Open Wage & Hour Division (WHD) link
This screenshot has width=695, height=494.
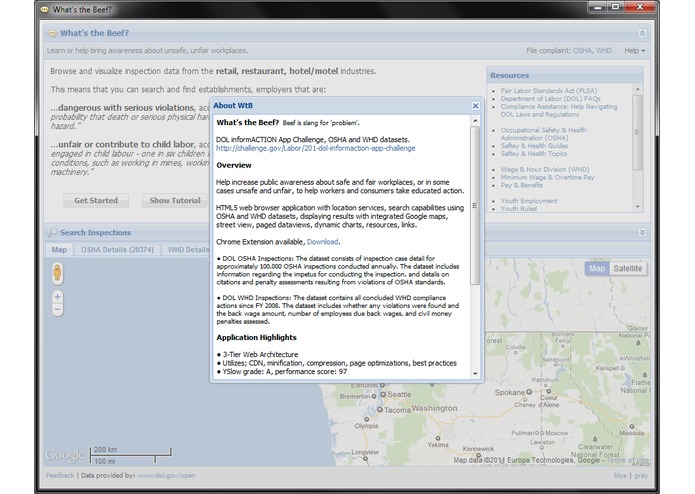point(545,169)
